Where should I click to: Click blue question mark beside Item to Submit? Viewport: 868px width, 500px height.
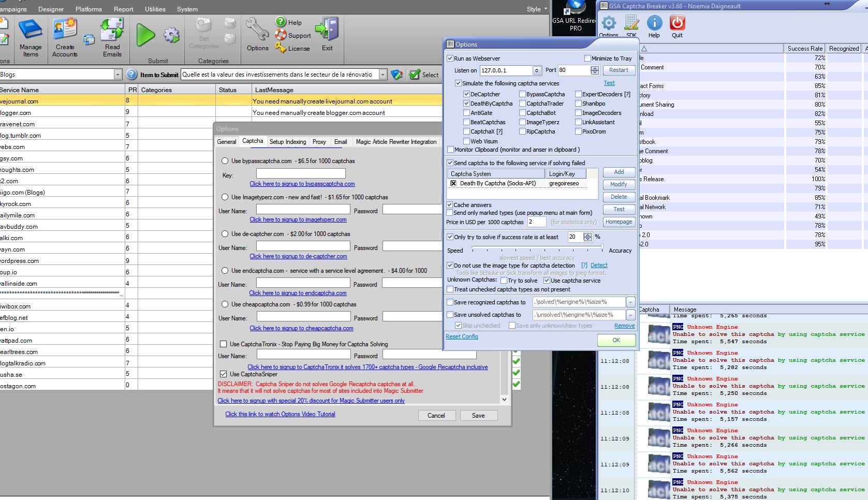pyautogui.click(x=132, y=75)
